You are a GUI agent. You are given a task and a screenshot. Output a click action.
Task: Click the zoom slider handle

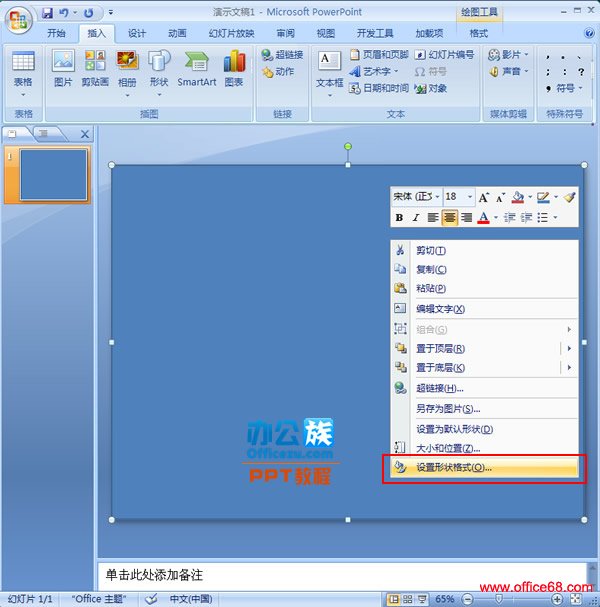499,599
